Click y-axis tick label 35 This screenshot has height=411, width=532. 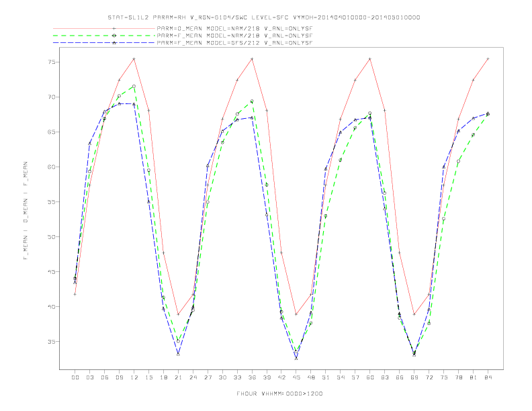click(52, 341)
